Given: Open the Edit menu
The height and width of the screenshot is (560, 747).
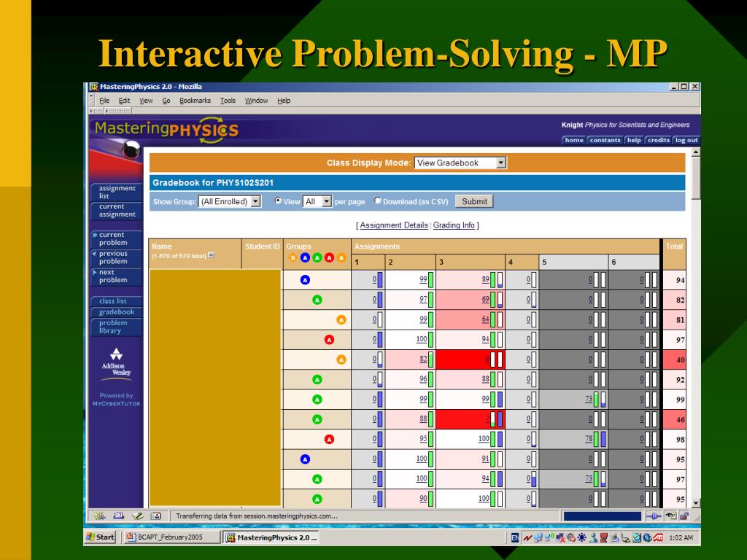Looking at the screenshot, I should point(124,101).
